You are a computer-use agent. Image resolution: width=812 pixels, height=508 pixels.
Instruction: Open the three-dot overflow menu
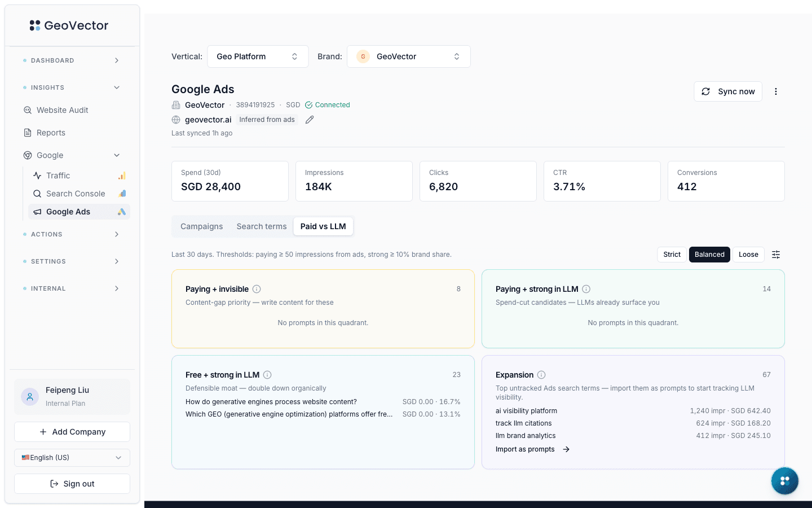pyautogui.click(x=776, y=91)
